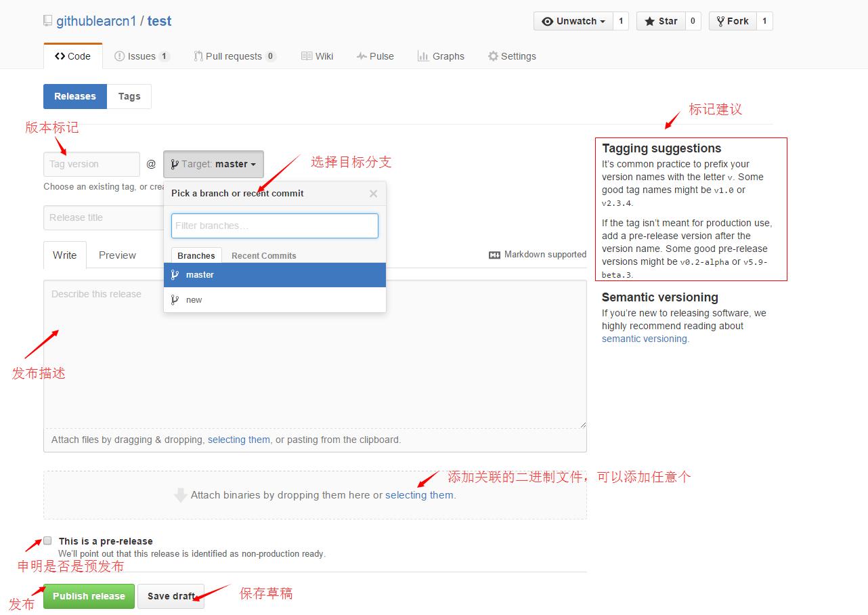Click the Tag version input field
This screenshot has width=868, height=615.
[91, 164]
